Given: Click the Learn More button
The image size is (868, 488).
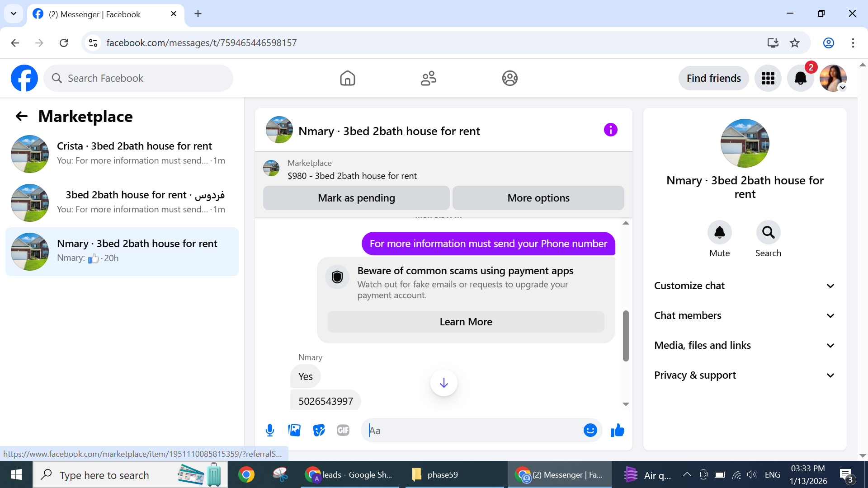Looking at the screenshot, I should (x=466, y=322).
